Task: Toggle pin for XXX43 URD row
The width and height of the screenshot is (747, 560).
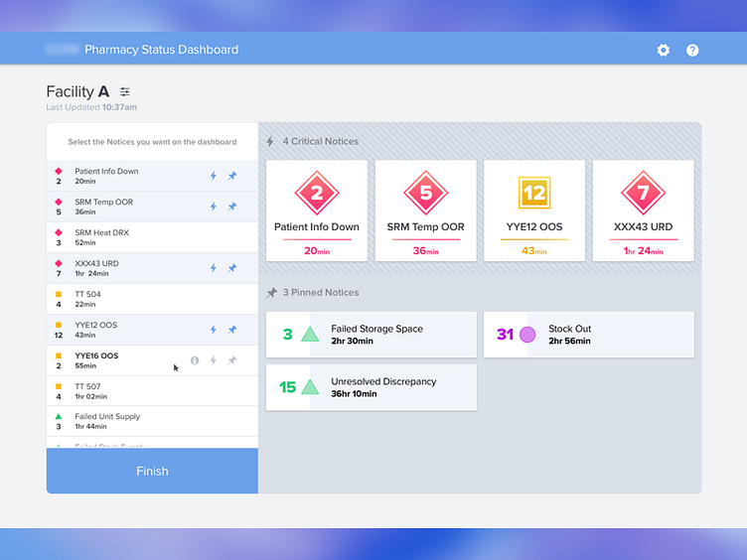Action: pyautogui.click(x=232, y=268)
